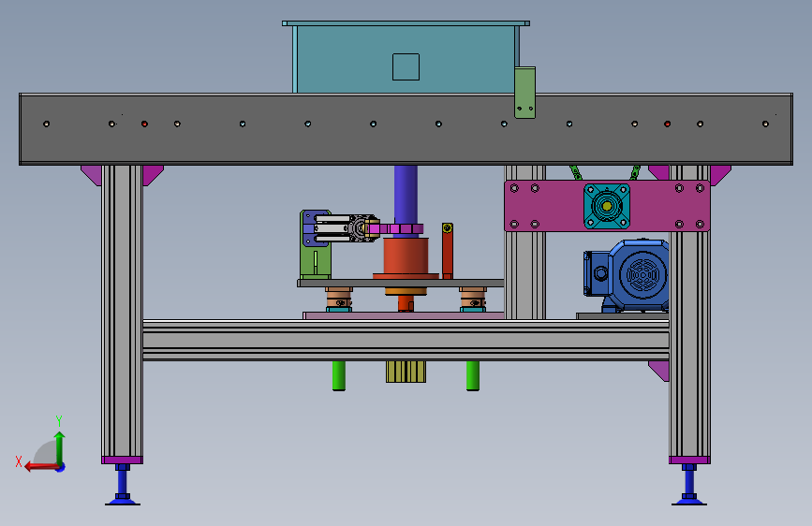
Task: Select green bracket beside the teal box
Action: (524, 93)
